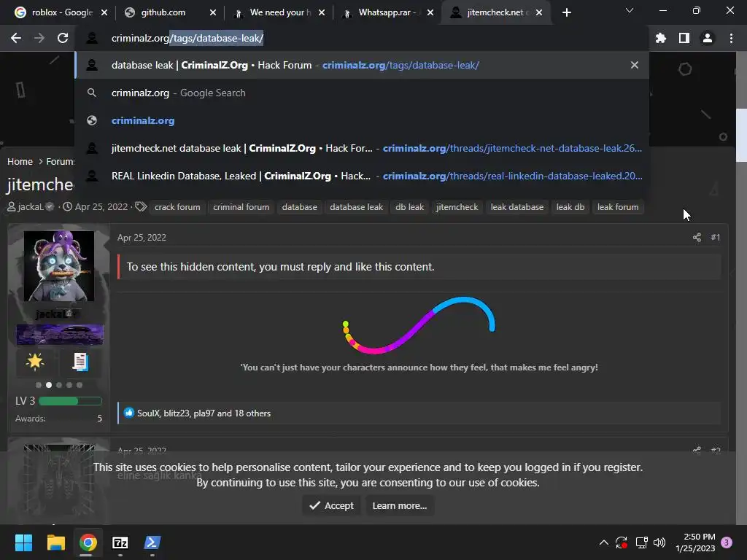Open the REAL Linkedin Database suggestion
The width and height of the screenshot is (747, 560).
362,176
